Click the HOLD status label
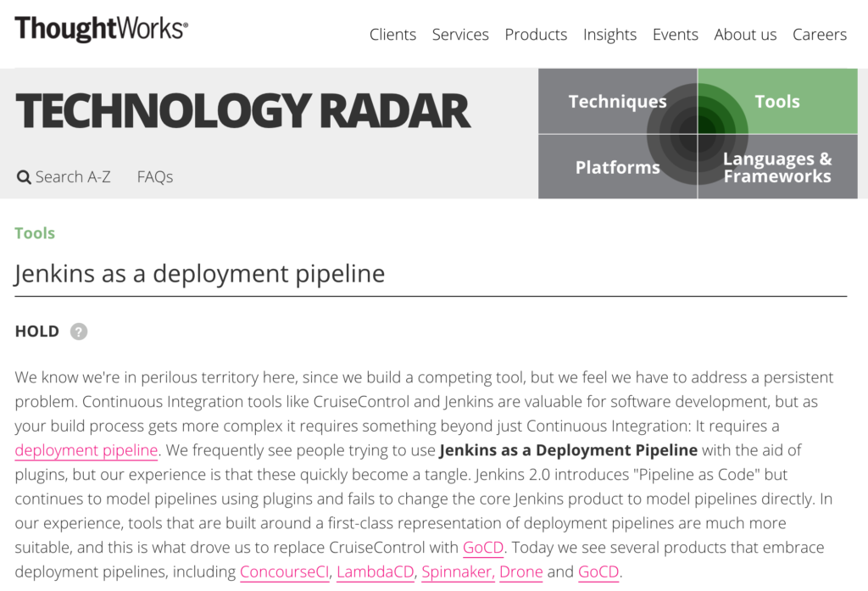The width and height of the screenshot is (868, 591). [x=37, y=332]
